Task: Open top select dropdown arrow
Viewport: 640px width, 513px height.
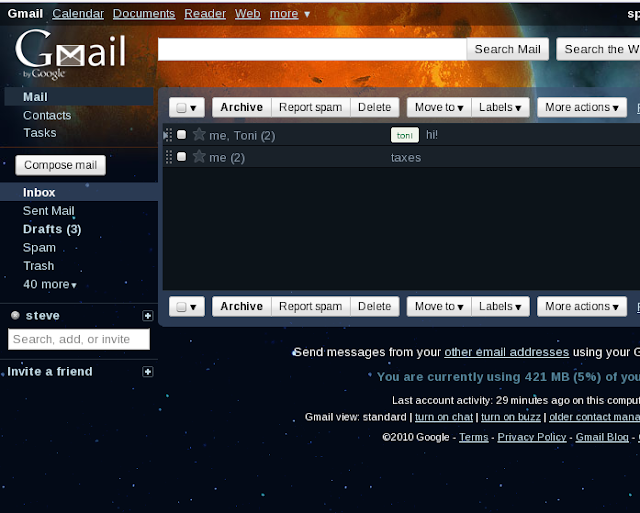Action: pyautogui.click(x=193, y=108)
